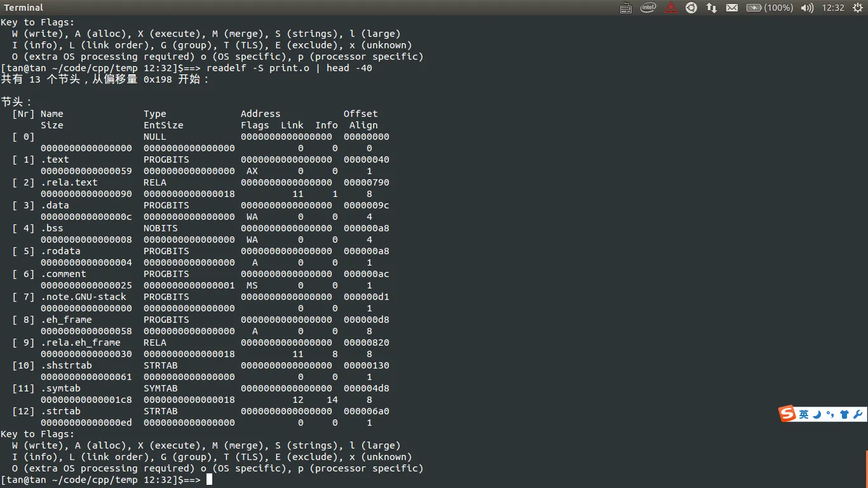Click the 'Address' column header
The height and width of the screenshot is (488, 868).
[261, 114]
